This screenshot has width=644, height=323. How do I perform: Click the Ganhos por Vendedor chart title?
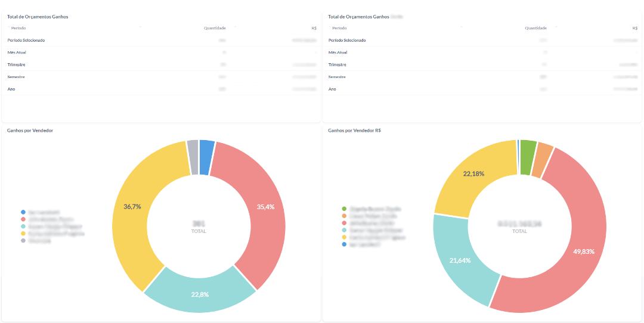coord(30,131)
